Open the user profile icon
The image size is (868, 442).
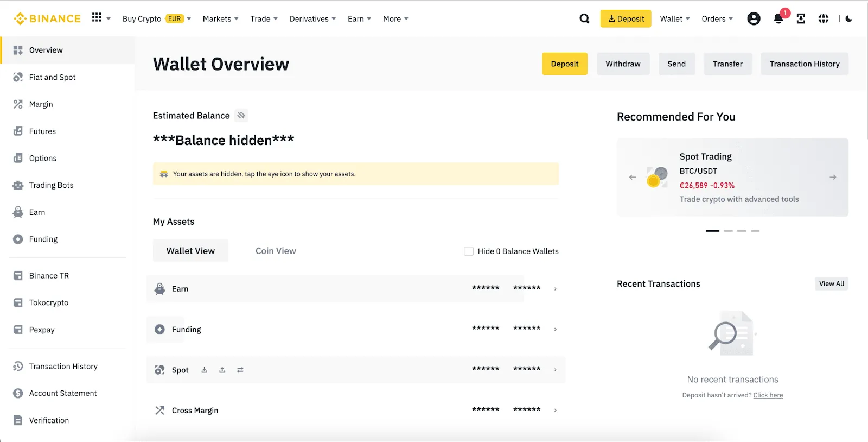click(754, 19)
